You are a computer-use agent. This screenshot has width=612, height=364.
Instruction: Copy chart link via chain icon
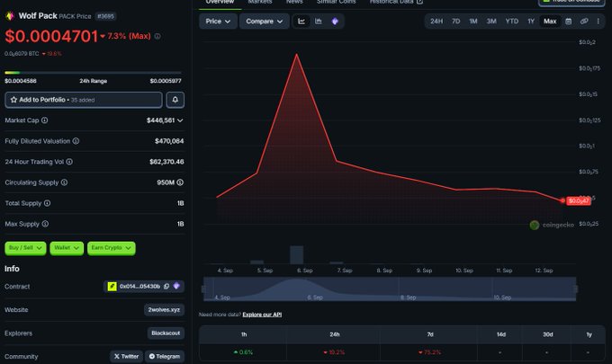(584, 22)
